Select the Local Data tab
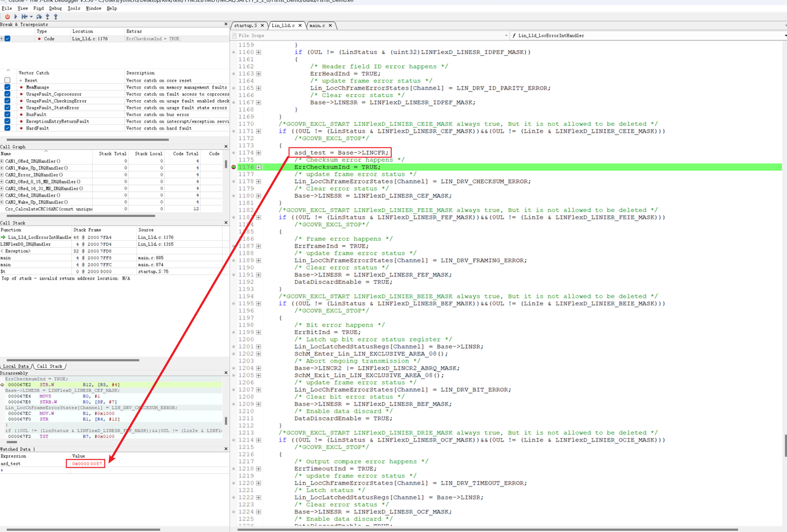The width and height of the screenshot is (787, 532). click(x=17, y=366)
